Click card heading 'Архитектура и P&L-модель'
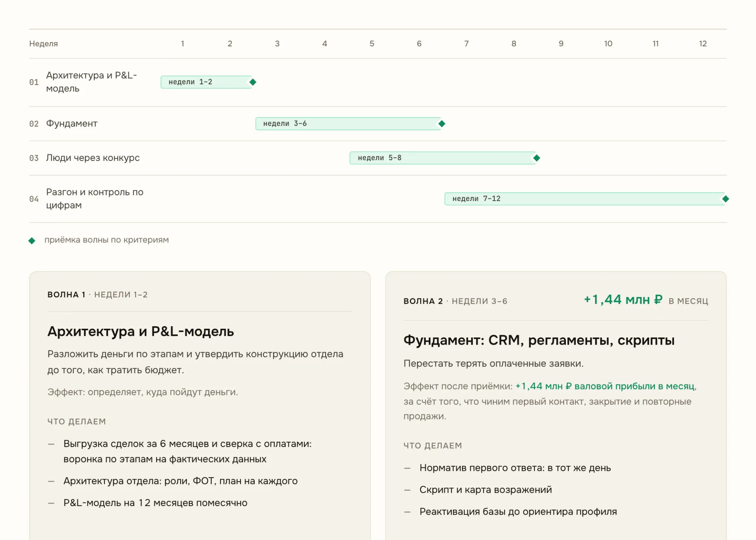Viewport: 756px width, 540px height. (x=141, y=331)
